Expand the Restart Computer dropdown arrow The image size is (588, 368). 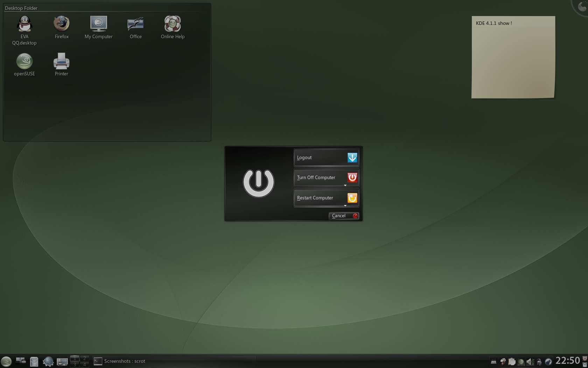[x=345, y=206]
